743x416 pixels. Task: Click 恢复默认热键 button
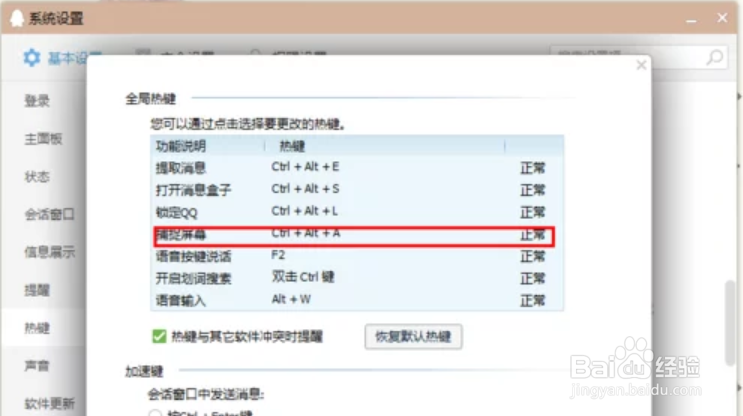(x=413, y=337)
